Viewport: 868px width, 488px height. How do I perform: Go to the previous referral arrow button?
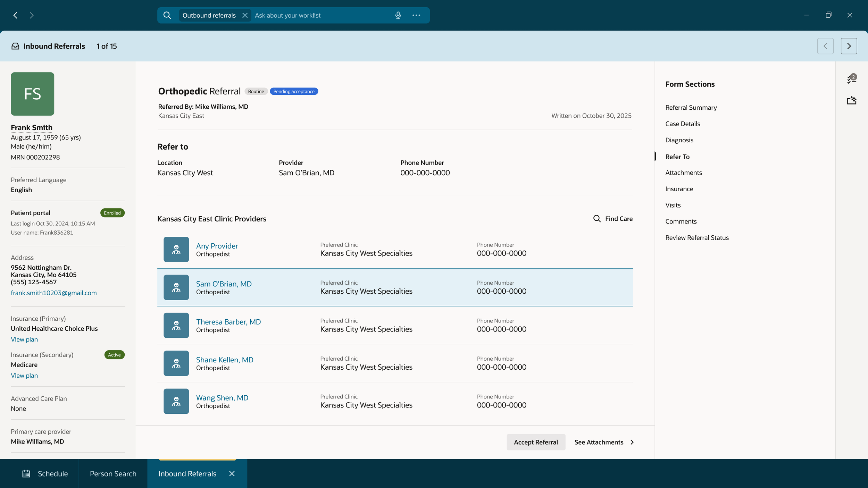[x=825, y=46]
